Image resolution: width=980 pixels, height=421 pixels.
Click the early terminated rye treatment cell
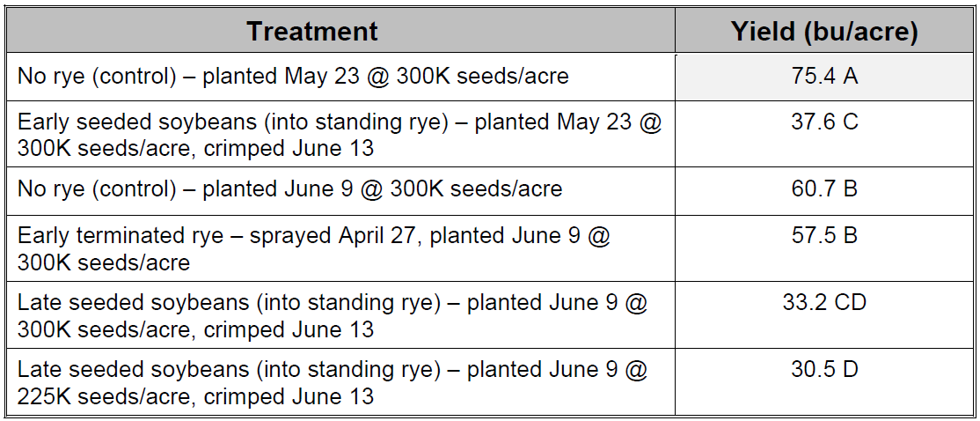tap(313, 247)
